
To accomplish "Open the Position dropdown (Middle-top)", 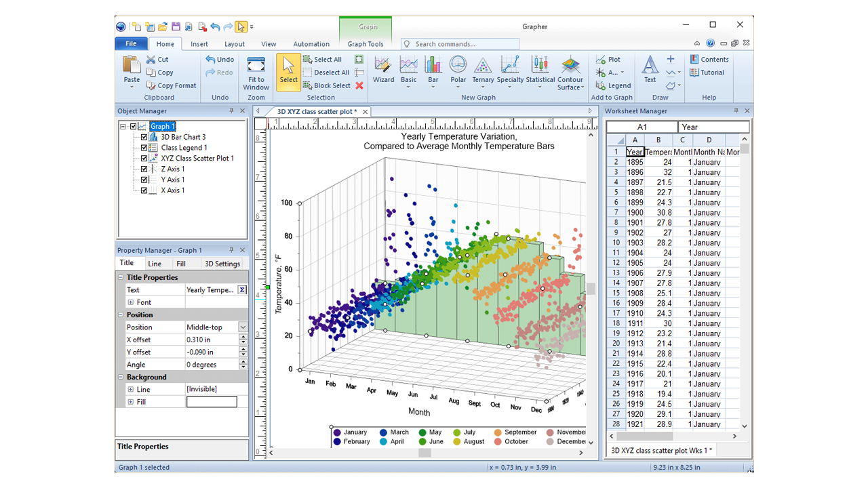I will coord(243,327).
